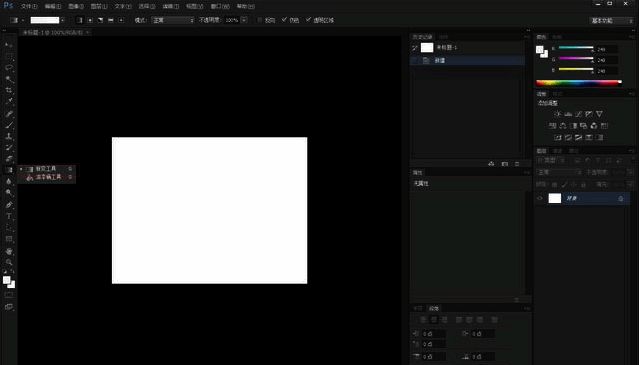639x365 pixels.
Task: Toggle the 仿色 (Dither) checkbox
Action: [284, 20]
